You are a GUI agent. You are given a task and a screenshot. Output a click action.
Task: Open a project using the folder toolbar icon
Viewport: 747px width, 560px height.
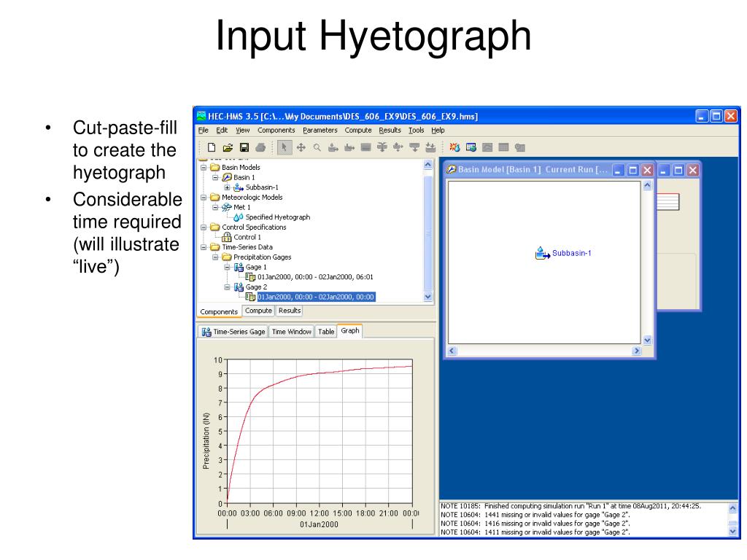tap(228, 147)
